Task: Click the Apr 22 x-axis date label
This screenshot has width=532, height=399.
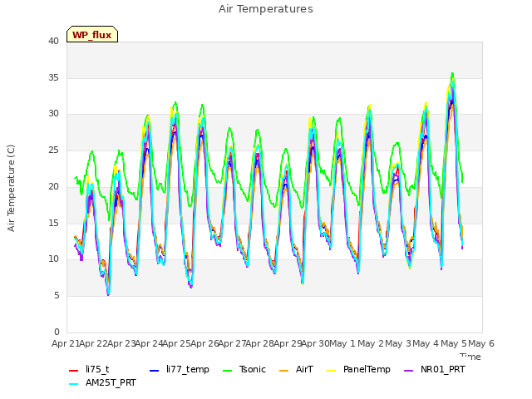Action: click(x=93, y=343)
